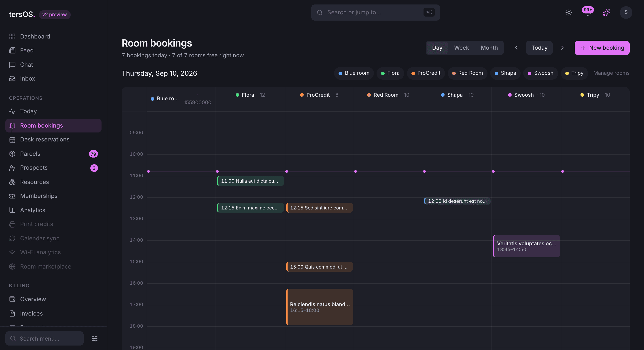Go to the next day chevron
This screenshot has height=350, width=644.
(x=562, y=48)
